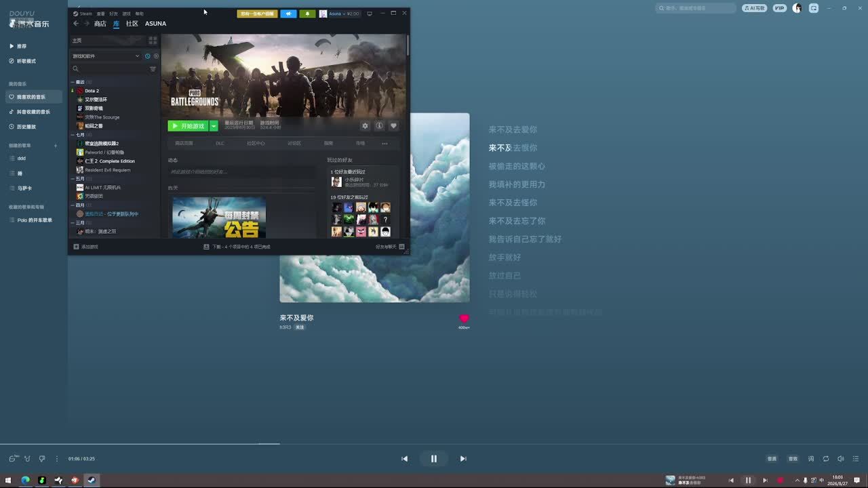Collapse the 最近 group in Steam library

coord(73,82)
